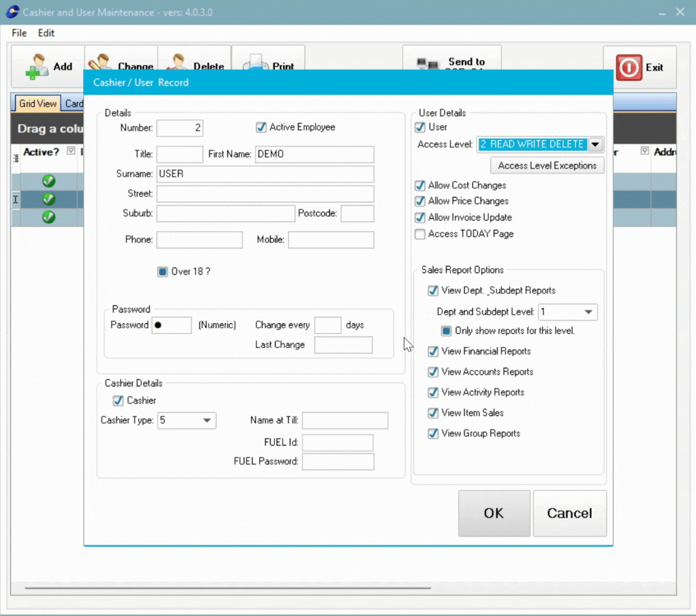
Task: Disable the Allow Cost Changes option
Action: pyautogui.click(x=420, y=185)
